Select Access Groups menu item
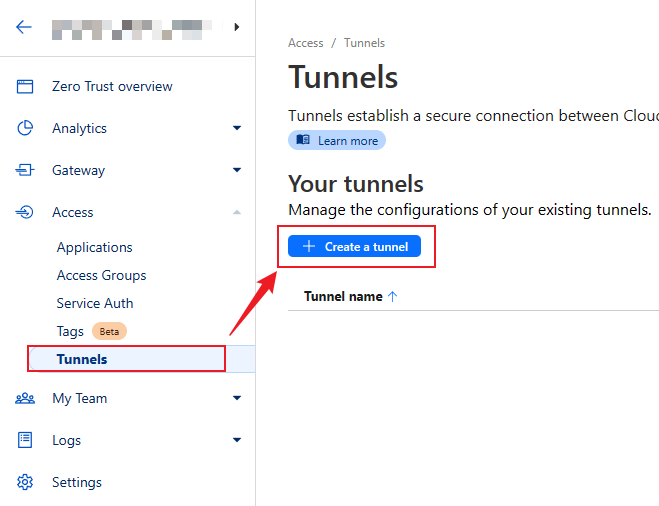 pos(101,276)
